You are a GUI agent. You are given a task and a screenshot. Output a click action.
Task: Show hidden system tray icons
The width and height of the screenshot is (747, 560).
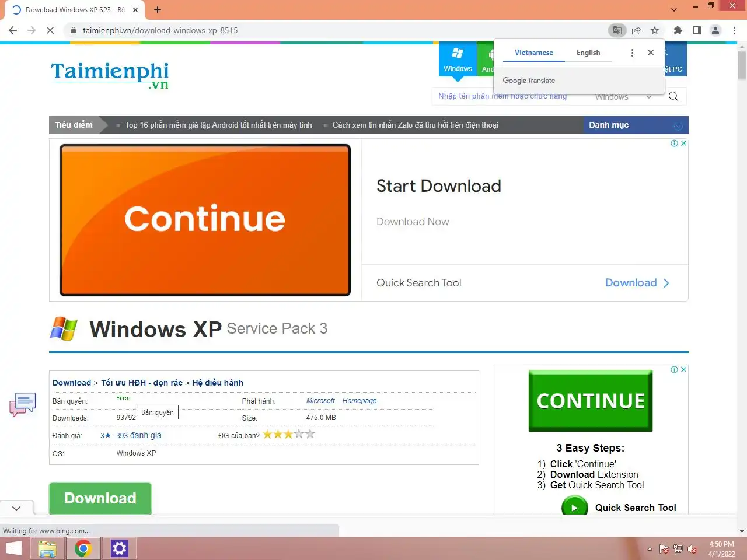click(x=650, y=549)
